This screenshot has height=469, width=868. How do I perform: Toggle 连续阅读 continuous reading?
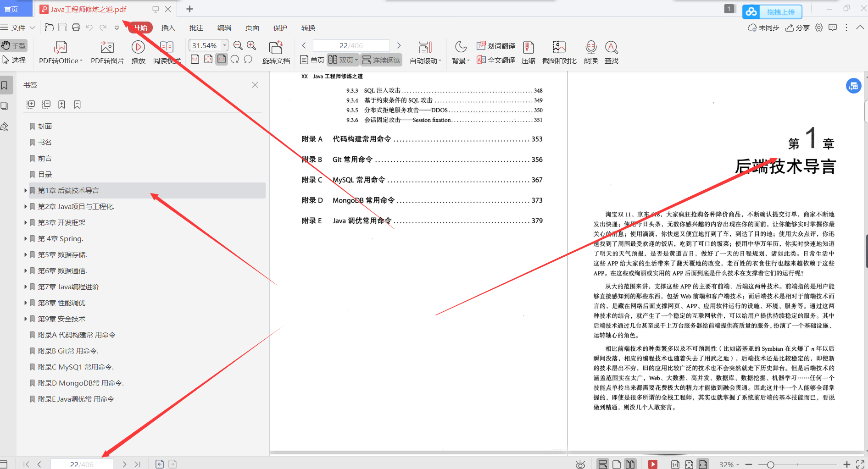coord(381,60)
